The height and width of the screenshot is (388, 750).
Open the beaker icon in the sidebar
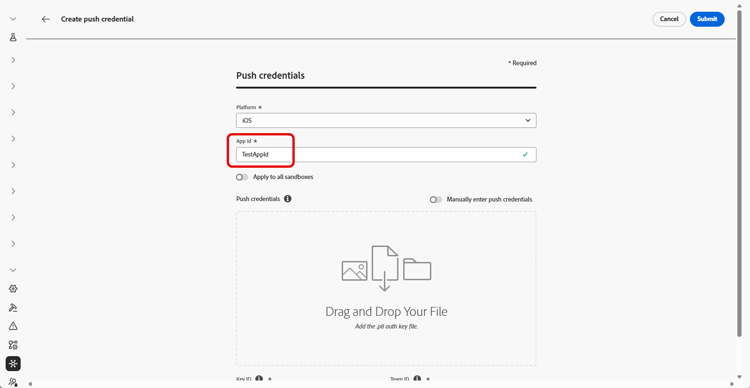(13, 37)
